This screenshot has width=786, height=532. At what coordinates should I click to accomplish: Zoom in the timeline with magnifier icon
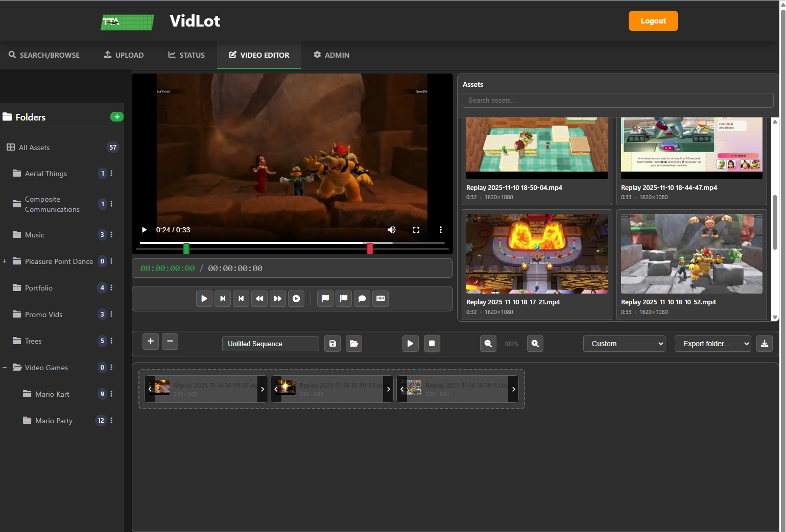[x=535, y=344]
